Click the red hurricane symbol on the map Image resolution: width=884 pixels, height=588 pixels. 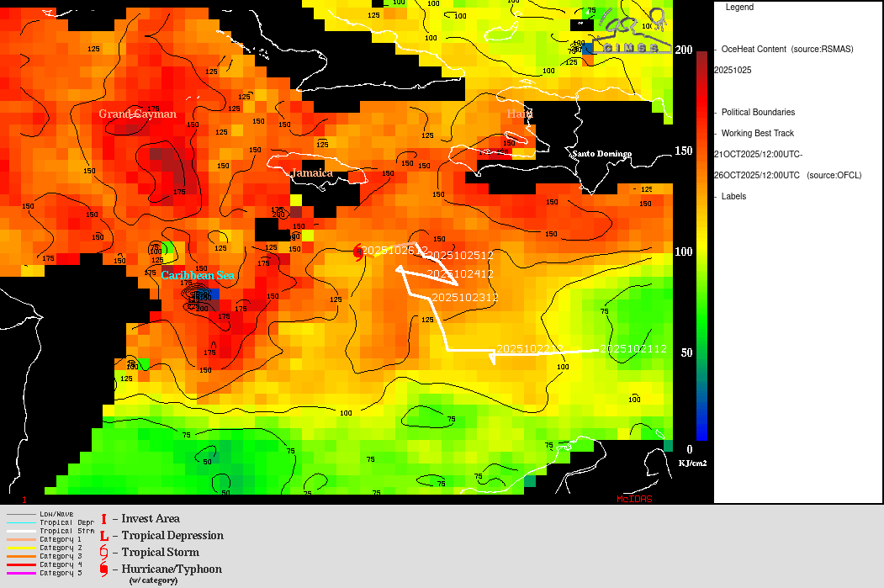coord(359,252)
